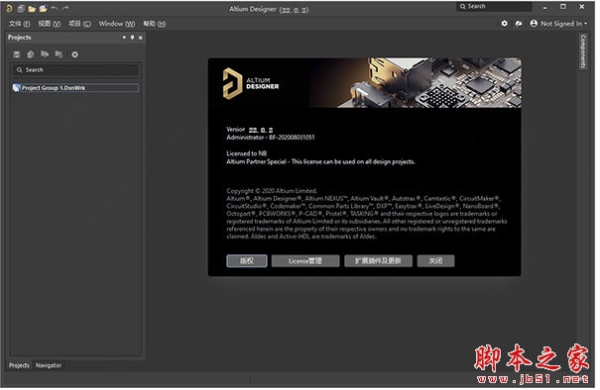This screenshot has width=600, height=390.
Task: Switch to the Navigator tab
Action: pos(48,366)
